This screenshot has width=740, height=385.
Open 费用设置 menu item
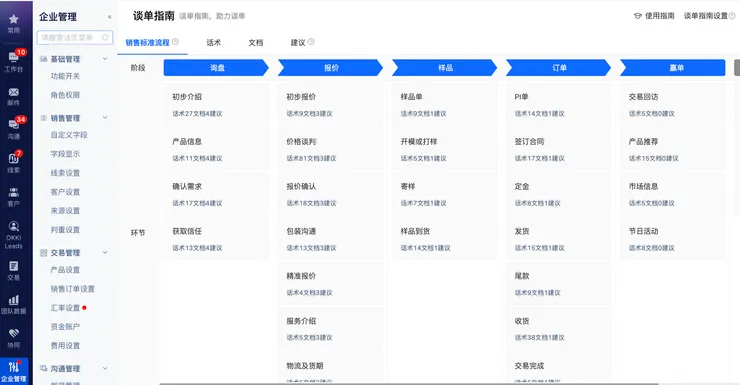pyautogui.click(x=65, y=346)
